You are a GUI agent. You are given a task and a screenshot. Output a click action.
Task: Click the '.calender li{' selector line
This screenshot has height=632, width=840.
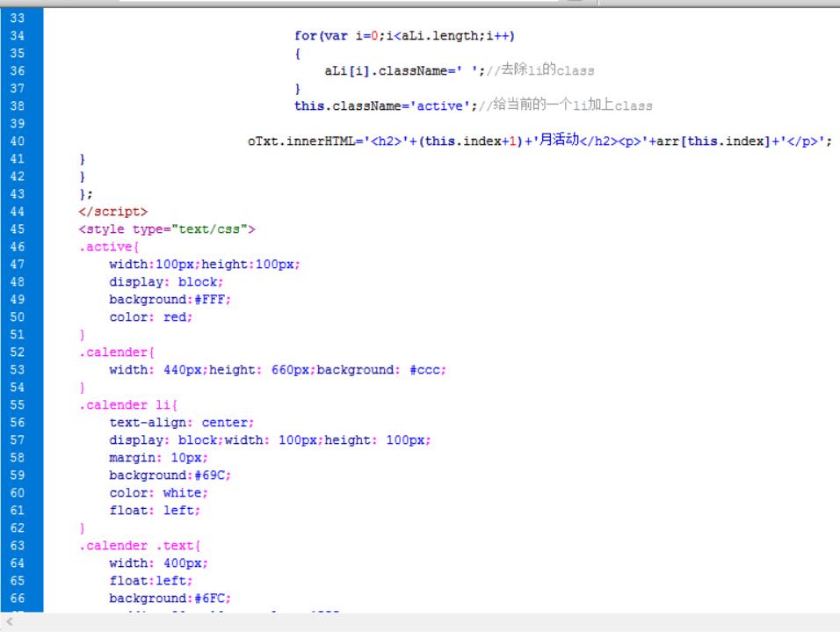128,405
